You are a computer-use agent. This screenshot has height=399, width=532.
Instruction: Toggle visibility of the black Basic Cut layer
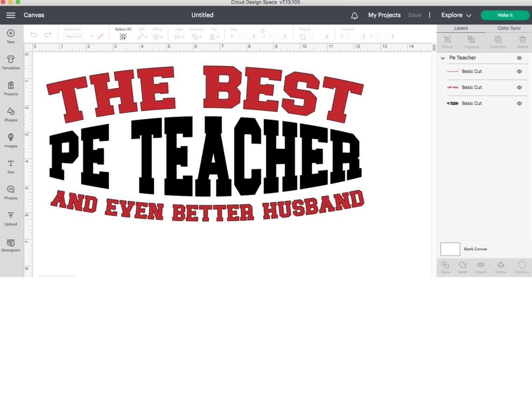click(x=519, y=103)
